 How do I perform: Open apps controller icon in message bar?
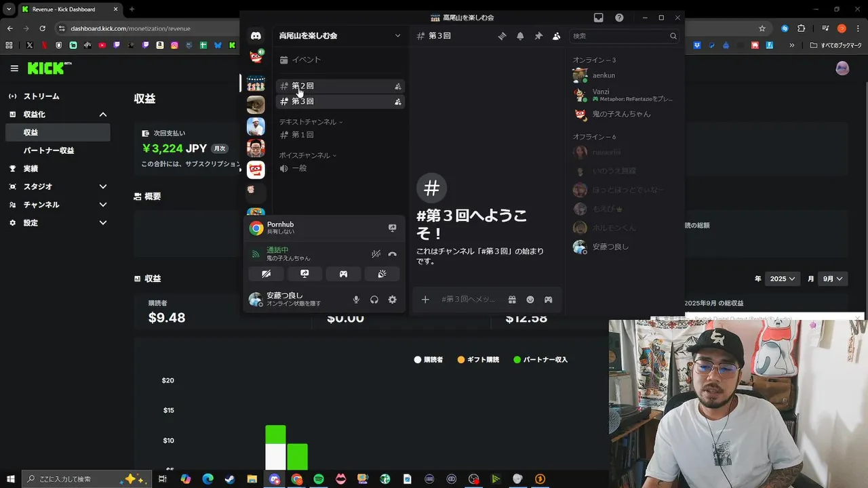pyautogui.click(x=548, y=300)
